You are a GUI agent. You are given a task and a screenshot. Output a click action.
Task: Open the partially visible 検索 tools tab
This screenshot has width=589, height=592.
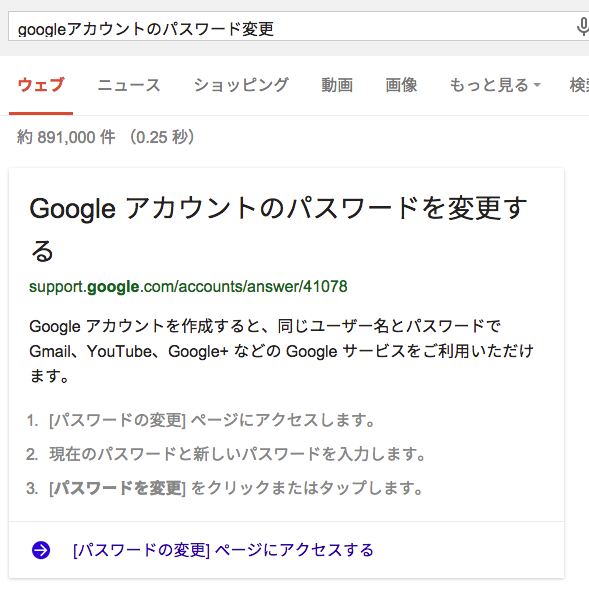pos(580,85)
